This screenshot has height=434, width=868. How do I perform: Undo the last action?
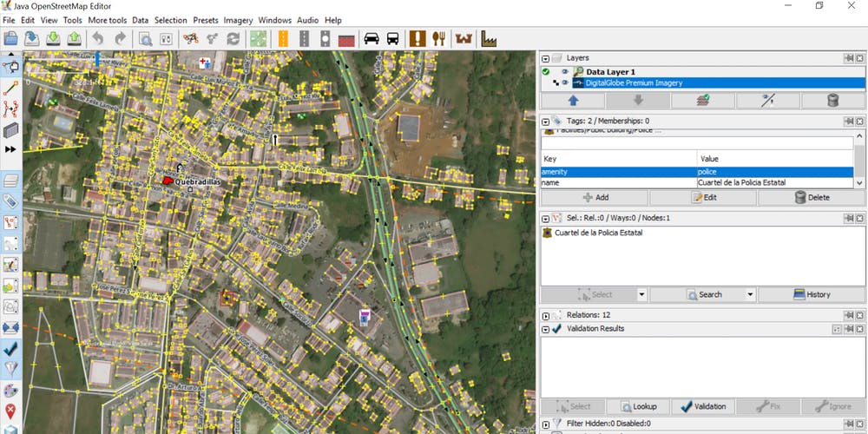coord(98,38)
